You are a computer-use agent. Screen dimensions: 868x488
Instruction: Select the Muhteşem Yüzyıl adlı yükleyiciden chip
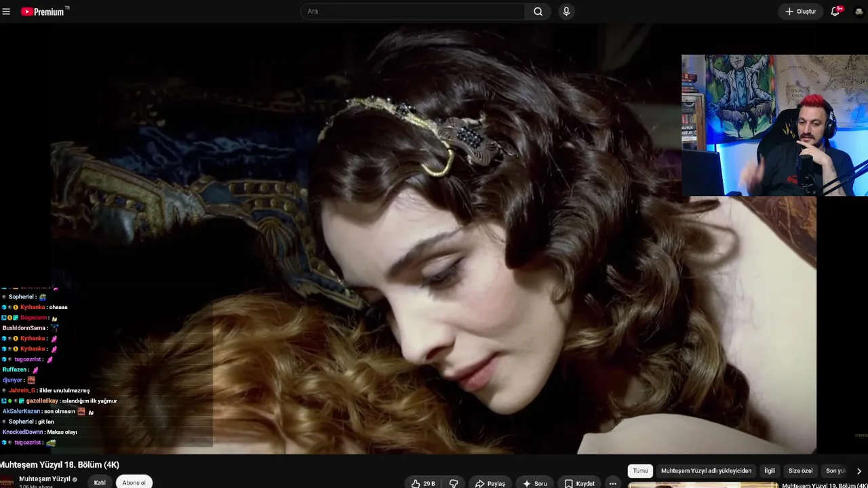(x=706, y=471)
